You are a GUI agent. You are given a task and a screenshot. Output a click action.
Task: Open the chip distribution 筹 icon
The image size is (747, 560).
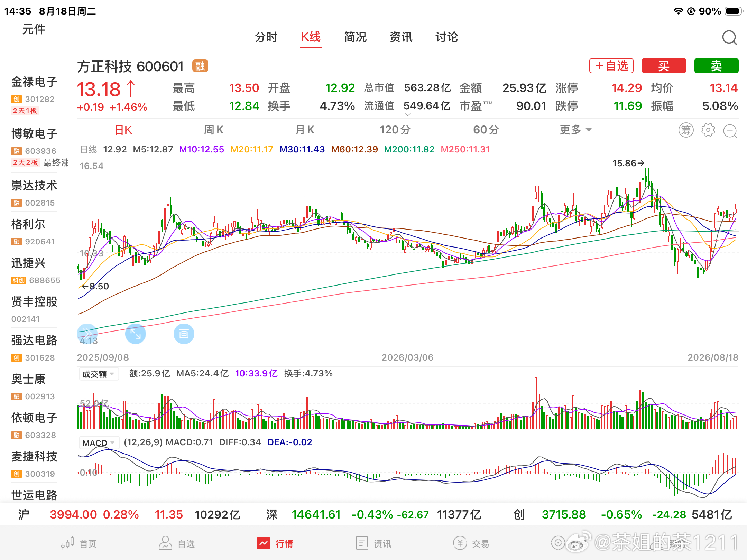[686, 130]
